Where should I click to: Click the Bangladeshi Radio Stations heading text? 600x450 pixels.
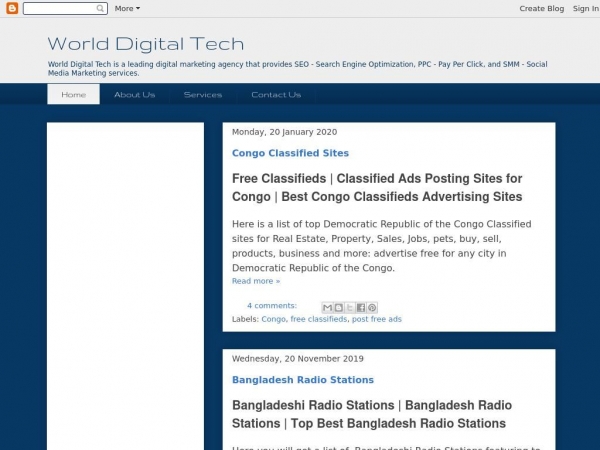point(372,414)
